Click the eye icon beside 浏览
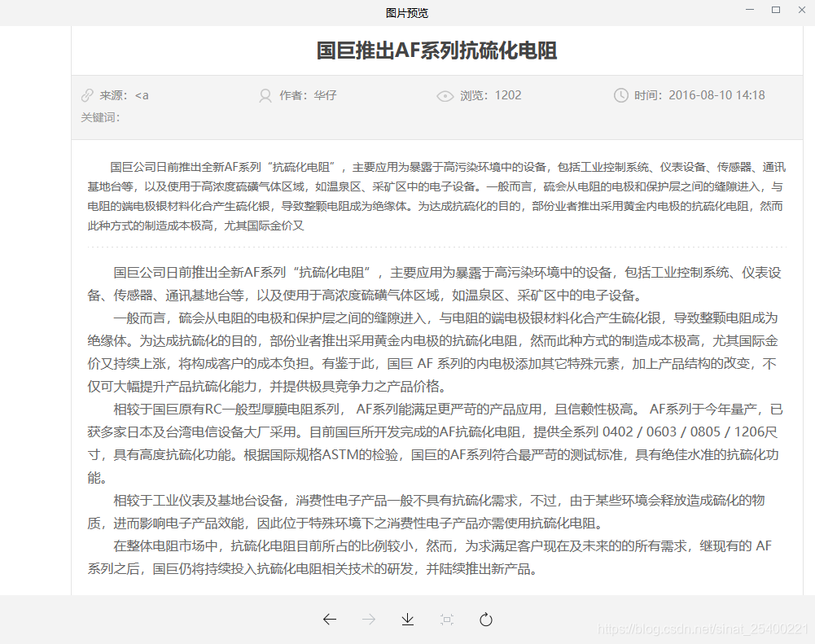Image resolution: width=815 pixels, height=644 pixels. click(445, 96)
